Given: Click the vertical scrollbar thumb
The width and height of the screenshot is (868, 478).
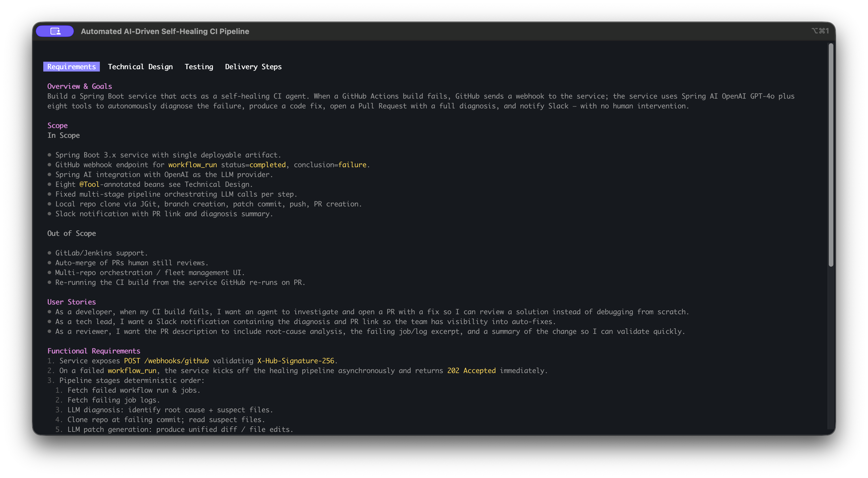Looking at the screenshot, I should pyautogui.click(x=831, y=155).
